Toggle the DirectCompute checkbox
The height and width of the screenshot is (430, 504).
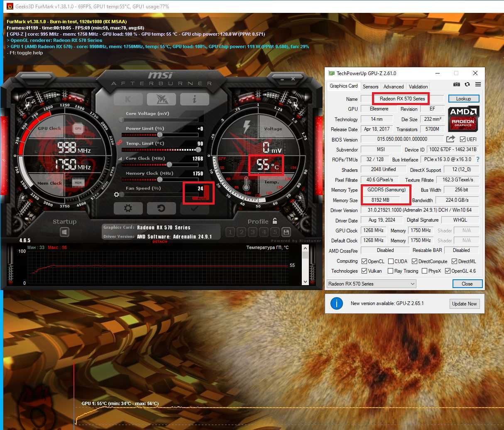(x=414, y=261)
